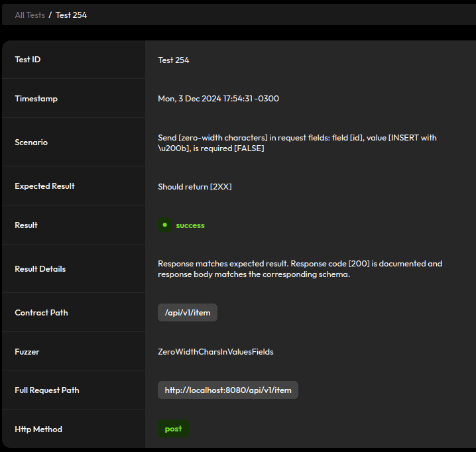Screen dimensions: 476x452
Task: Click the Result Details row label
Action: (x=40, y=269)
